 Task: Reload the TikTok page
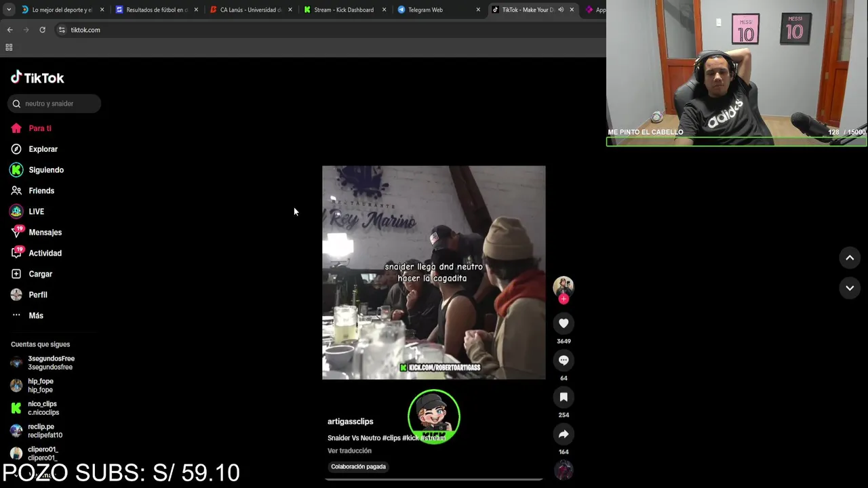(42, 30)
